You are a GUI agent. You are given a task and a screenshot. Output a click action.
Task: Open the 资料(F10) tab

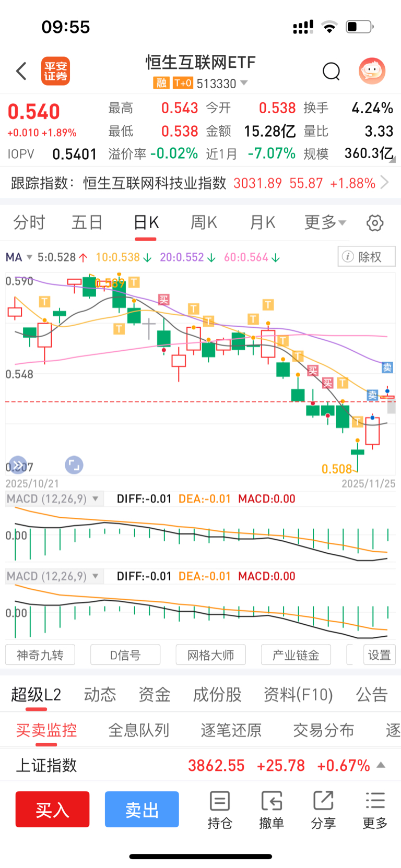click(298, 695)
